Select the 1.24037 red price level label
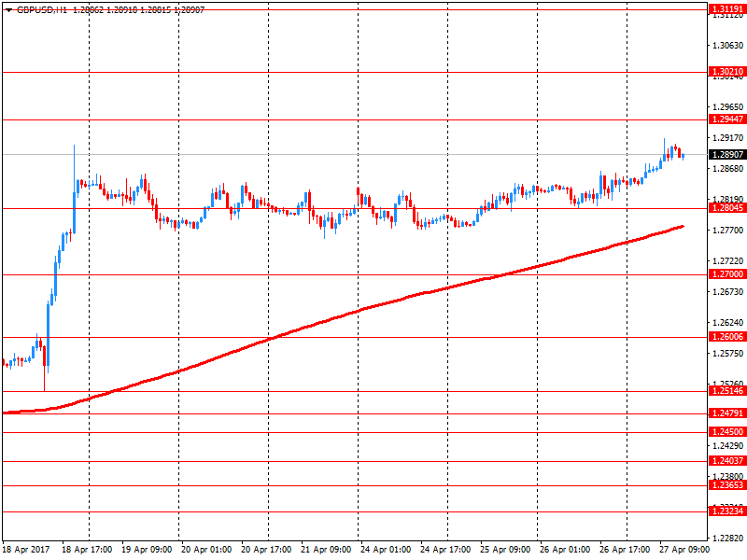 (x=727, y=461)
